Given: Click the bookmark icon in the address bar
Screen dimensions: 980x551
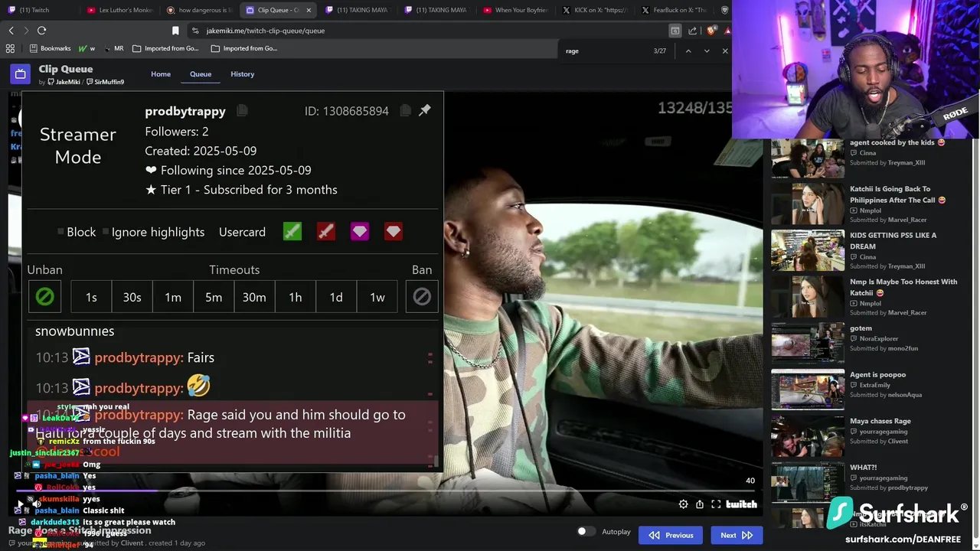Looking at the screenshot, I should (x=175, y=31).
